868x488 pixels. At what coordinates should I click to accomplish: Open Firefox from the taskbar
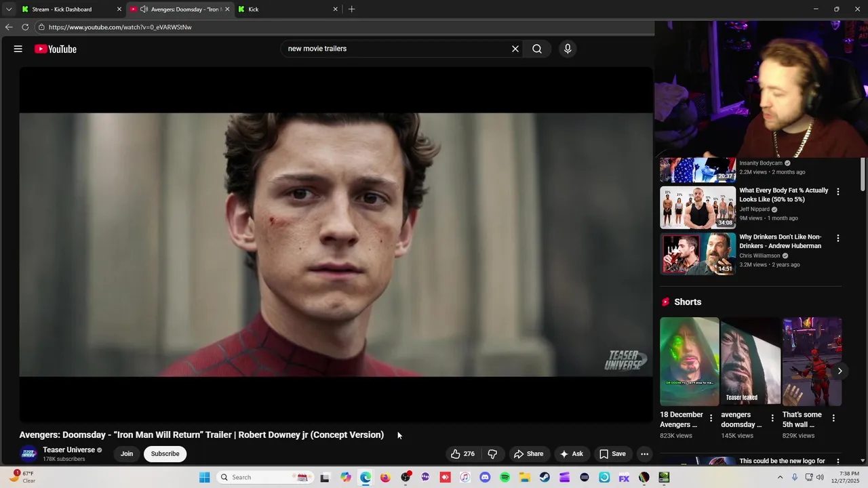click(385, 477)
